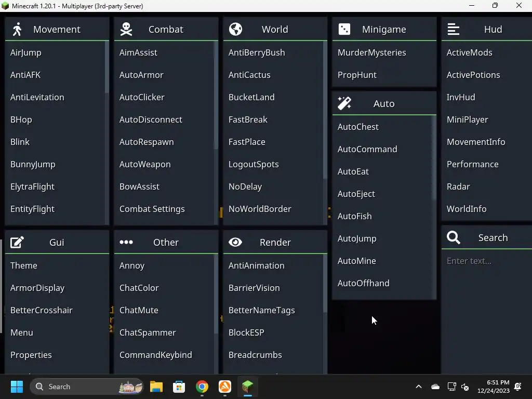Click the Search panel magnifier icon
Image resolution: width=532 pixels, height=399 pixels.
click(x=453, y=237)
